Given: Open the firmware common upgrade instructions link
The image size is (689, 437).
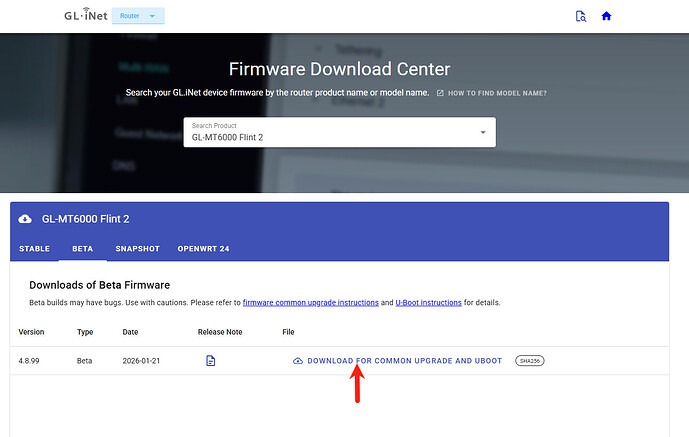Looking at the screenshot, I should pos(311,303).
